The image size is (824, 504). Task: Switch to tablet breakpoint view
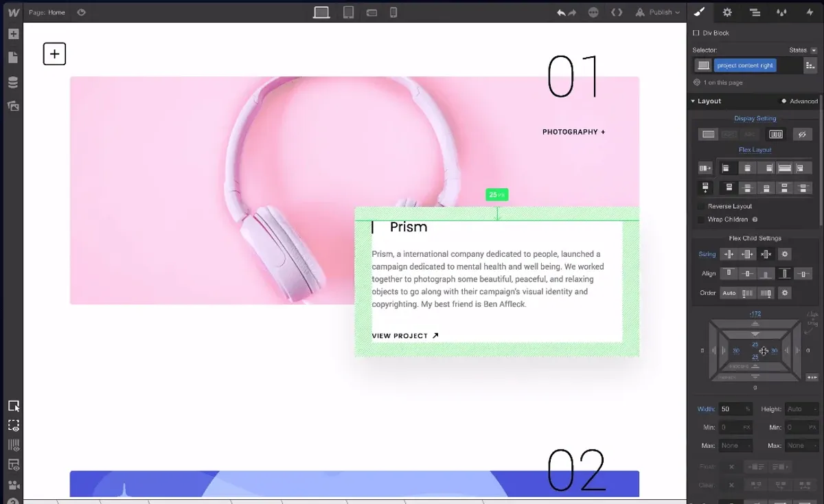[349, 12]
